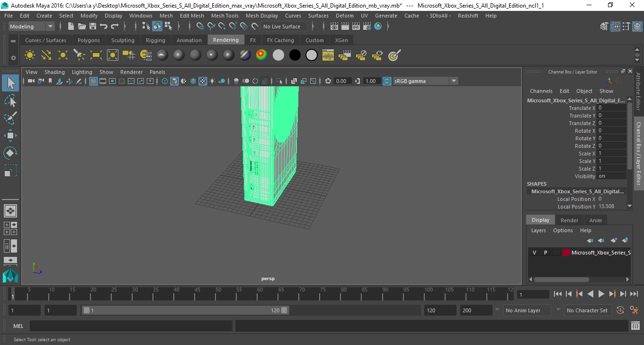Click the redo arrow icon
This screenshot has width=644, height=345.
tap(115, 27)
